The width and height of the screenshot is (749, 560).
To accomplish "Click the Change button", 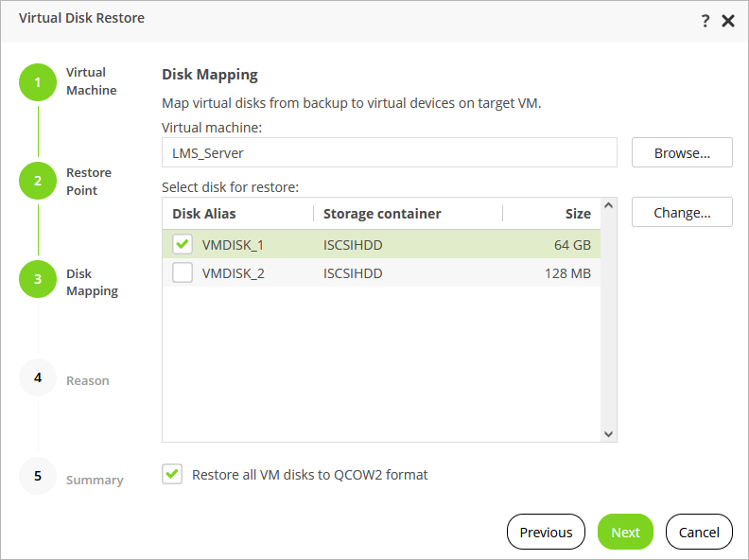I will pos(682,213).
